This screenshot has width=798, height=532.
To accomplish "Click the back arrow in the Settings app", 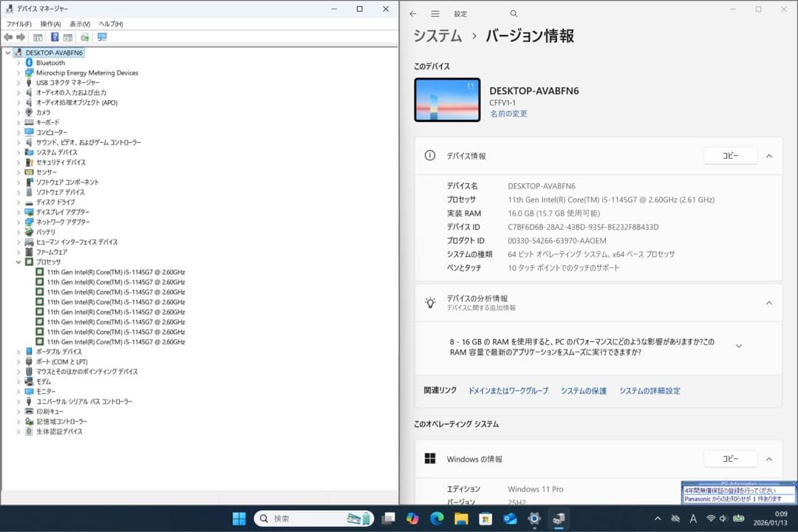I will click(413, 13).
